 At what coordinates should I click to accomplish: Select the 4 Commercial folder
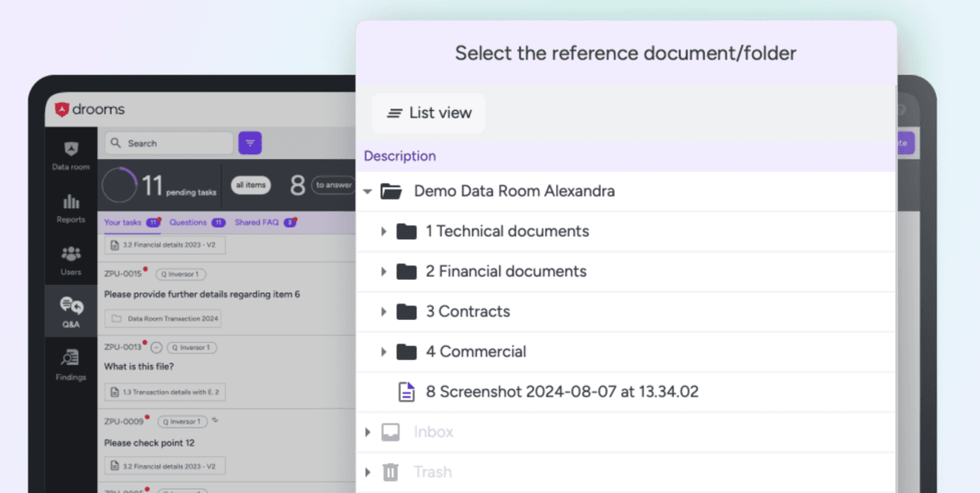(x=475, y=352)
